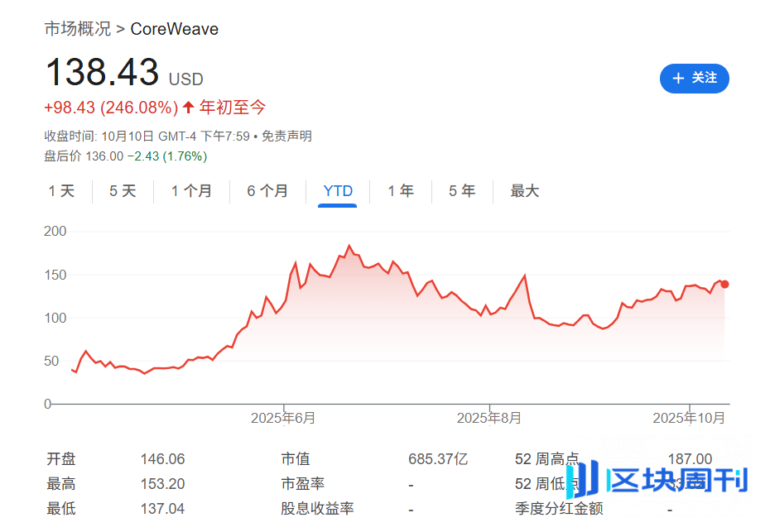Navigate to 市场概况 via the breadcrumb
This screenshot has height=532, width=770.
[78, 29]
